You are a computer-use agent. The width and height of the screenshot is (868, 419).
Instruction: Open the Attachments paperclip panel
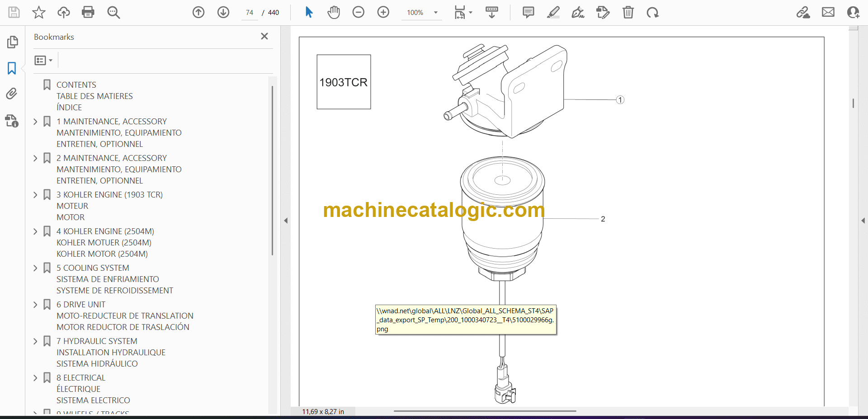pyautogui.click(x=12, y=94)
